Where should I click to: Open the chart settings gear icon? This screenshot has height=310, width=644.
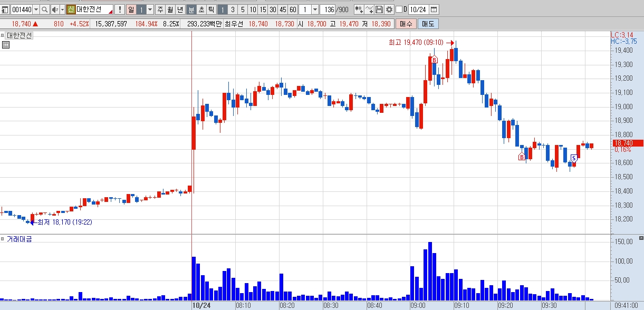tap(389, 9)
